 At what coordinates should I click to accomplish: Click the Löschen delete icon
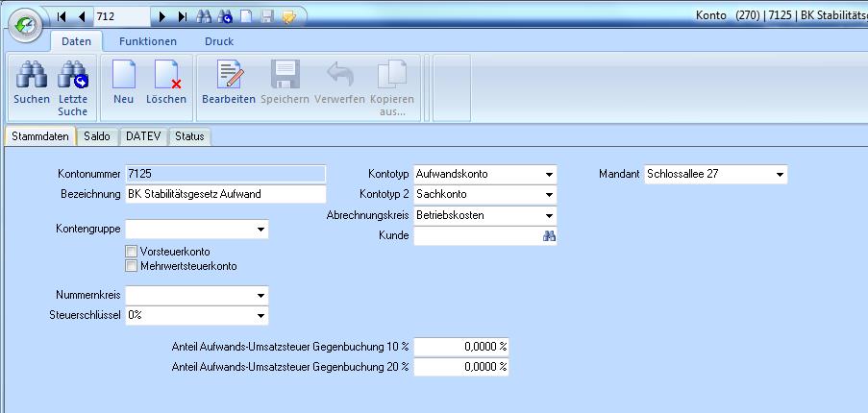166,77
